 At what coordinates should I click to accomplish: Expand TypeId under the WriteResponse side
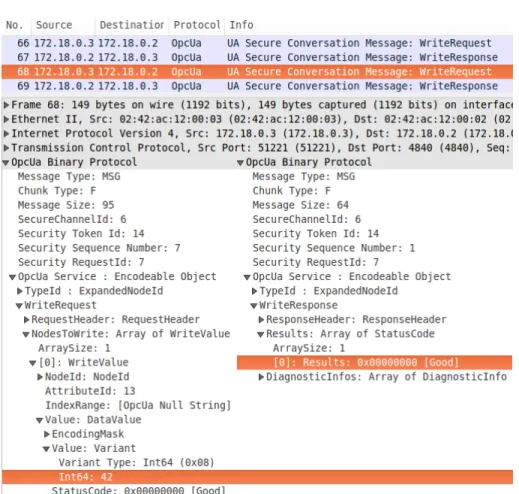click(254, 291)
